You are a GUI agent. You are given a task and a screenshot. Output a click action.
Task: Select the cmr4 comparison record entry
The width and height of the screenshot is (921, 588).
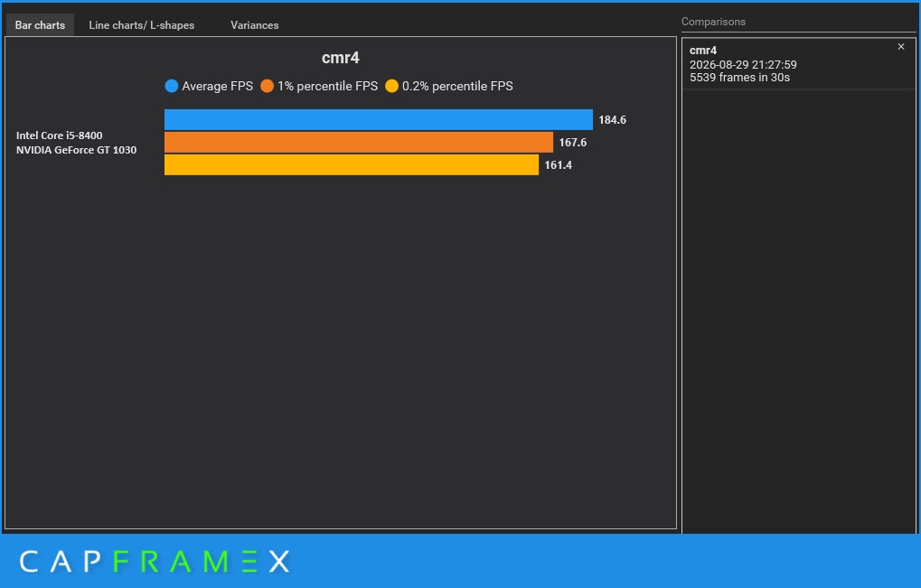pyautogui.click(x=798, y=64)
